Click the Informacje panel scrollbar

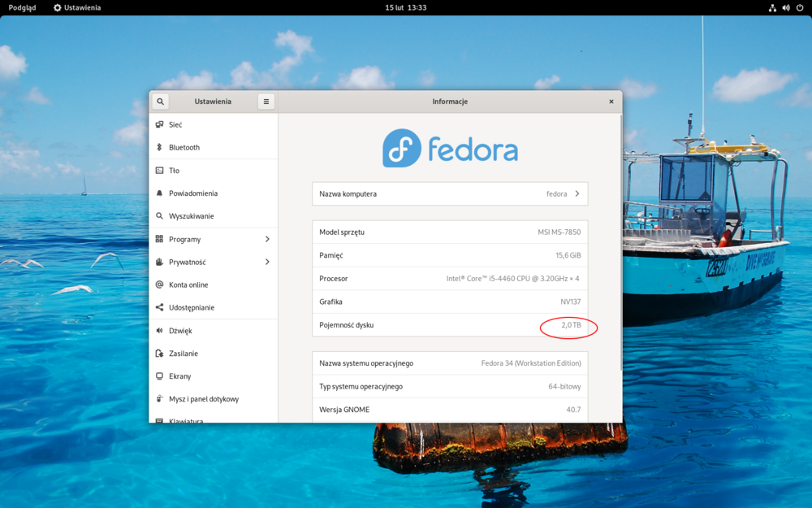pyautogui.click(x=620, y=241)
